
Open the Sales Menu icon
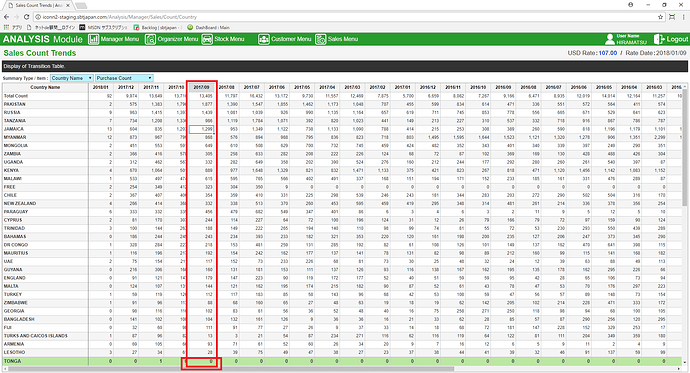tap(320, 39)
